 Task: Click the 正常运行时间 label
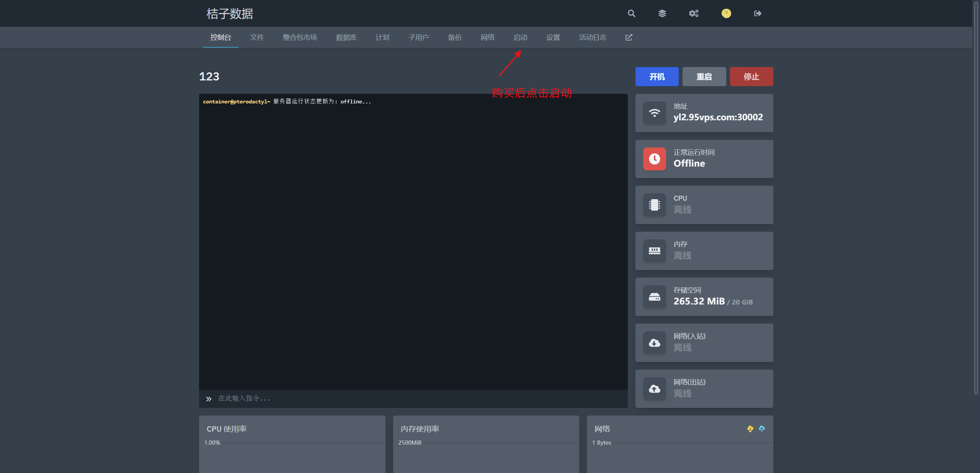694,152
